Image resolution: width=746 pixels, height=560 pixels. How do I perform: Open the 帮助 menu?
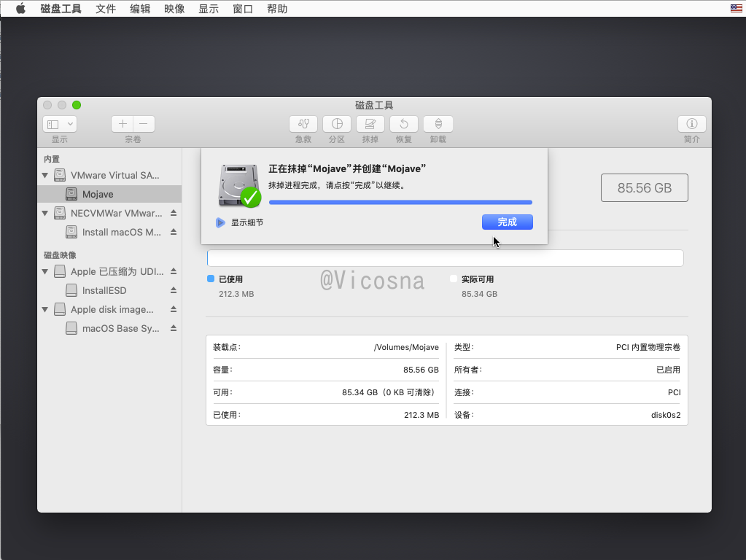pos(277,9)
